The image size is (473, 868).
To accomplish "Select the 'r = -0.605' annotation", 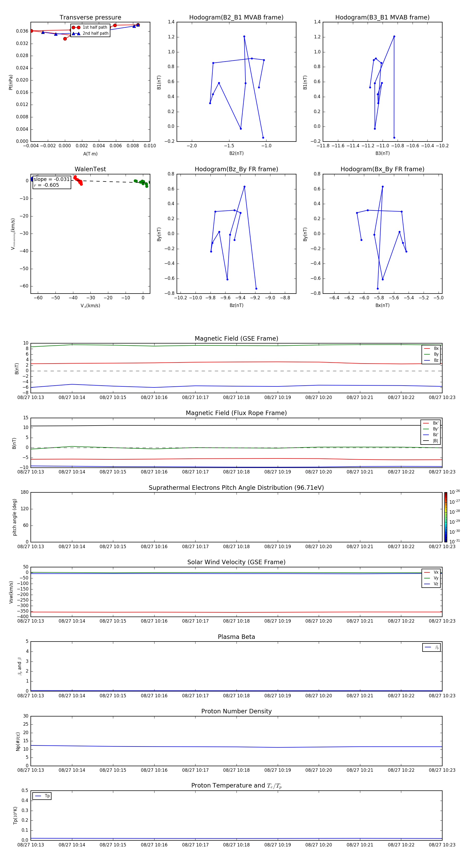I will tap(47, 185).
